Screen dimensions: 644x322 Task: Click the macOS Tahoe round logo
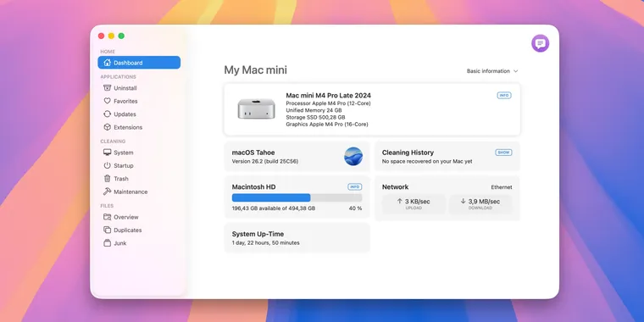(353, 157)
